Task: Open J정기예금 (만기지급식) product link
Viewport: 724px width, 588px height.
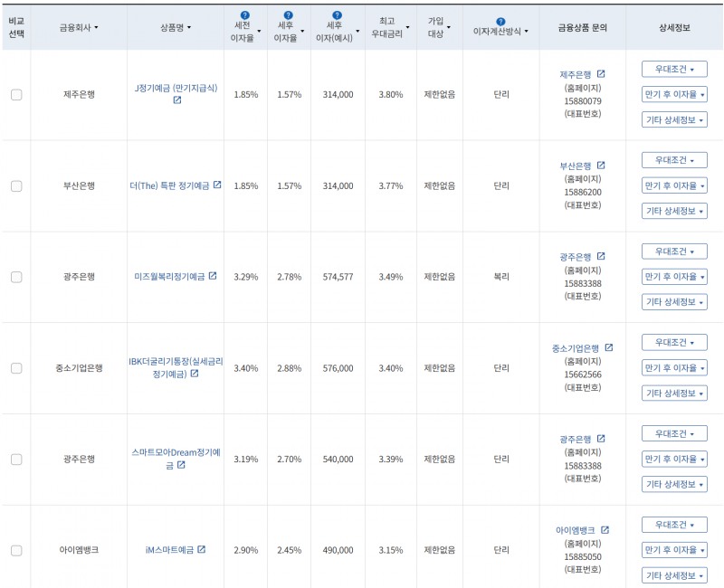Action: [176, 88]
